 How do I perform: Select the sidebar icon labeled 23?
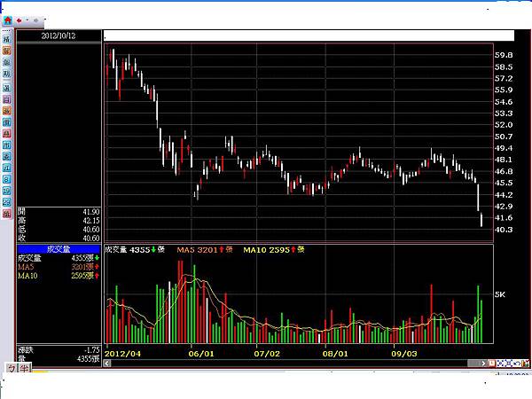tap(7, 202)
